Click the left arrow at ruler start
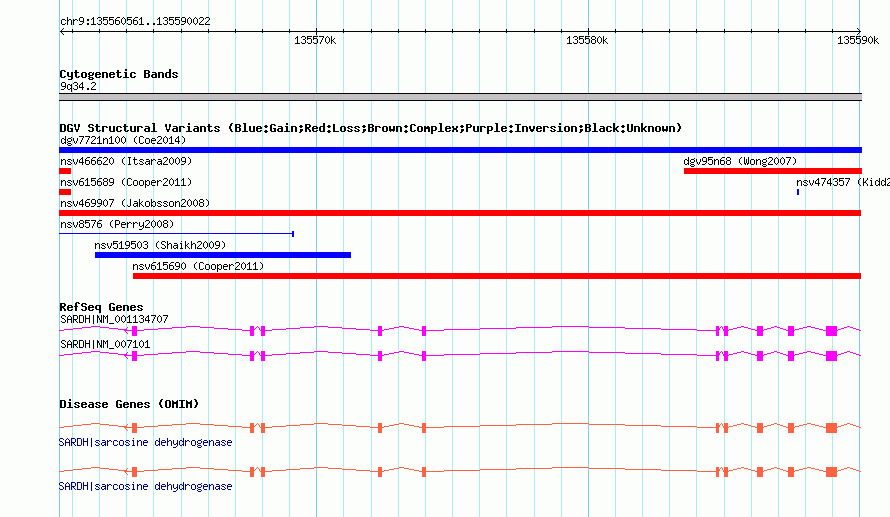890x517 pixels. pyautogui.click(x=62, y=32)
